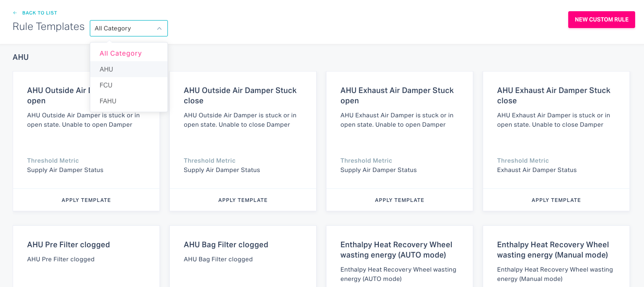The image size is (644, 287).
Task: Select Enthalpy Heat Recovery Wheel AUTO mode card
Action: click(396, 250)
